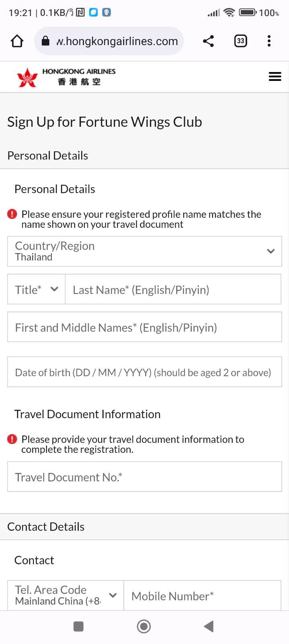This screenshot has height=644, width=289.
Task: Tap the padlock site security icon
Action: coord(45,41)
